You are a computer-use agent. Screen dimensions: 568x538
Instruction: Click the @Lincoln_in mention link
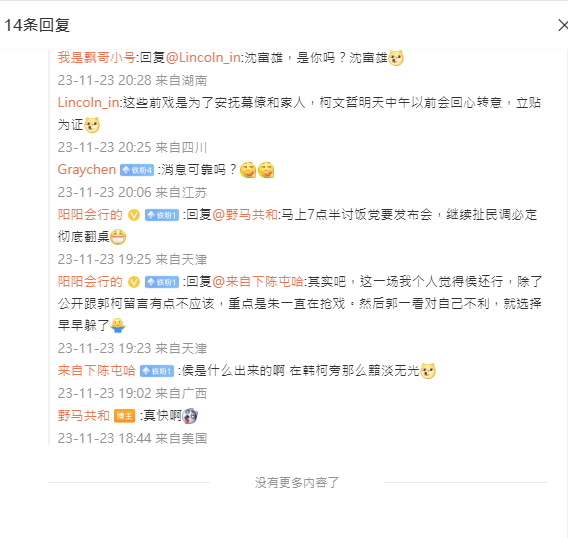point(203,57)
